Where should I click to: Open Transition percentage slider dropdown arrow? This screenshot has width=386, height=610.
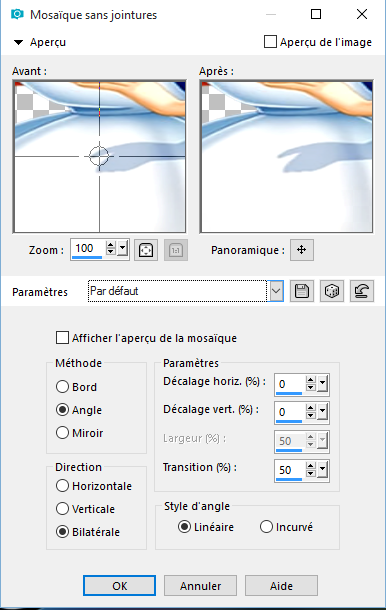pyautogui.click(x=322, y=470)
